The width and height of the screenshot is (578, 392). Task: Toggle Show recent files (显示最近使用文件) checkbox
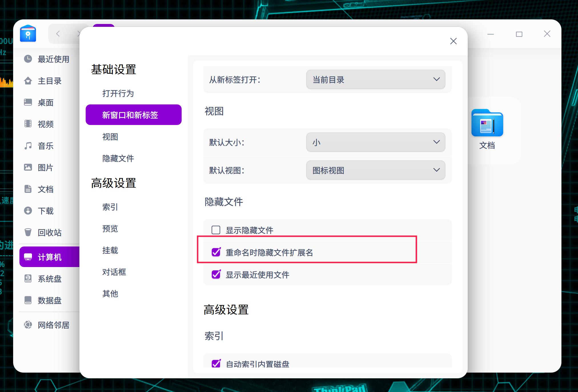pos(216,274)
